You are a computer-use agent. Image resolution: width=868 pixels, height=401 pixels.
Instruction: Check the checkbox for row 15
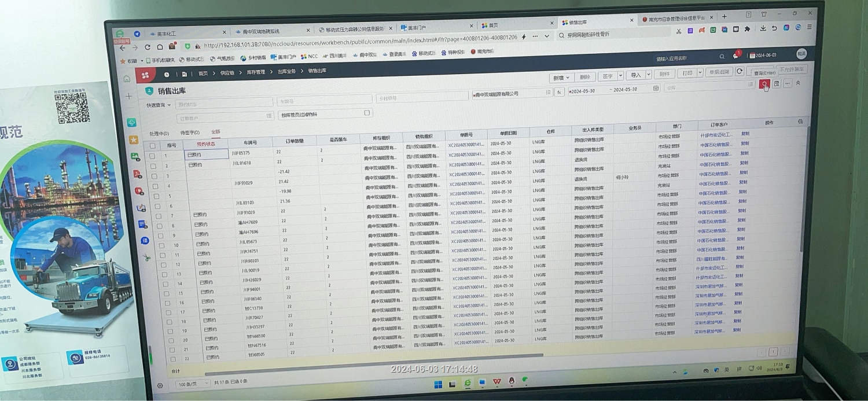pos(166,293)
